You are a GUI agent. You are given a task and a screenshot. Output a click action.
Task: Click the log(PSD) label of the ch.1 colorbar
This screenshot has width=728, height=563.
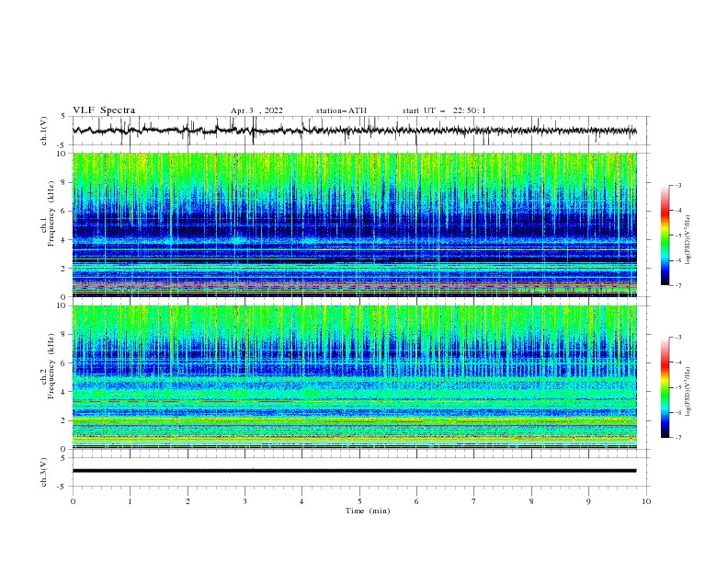[x=688, y=240]
